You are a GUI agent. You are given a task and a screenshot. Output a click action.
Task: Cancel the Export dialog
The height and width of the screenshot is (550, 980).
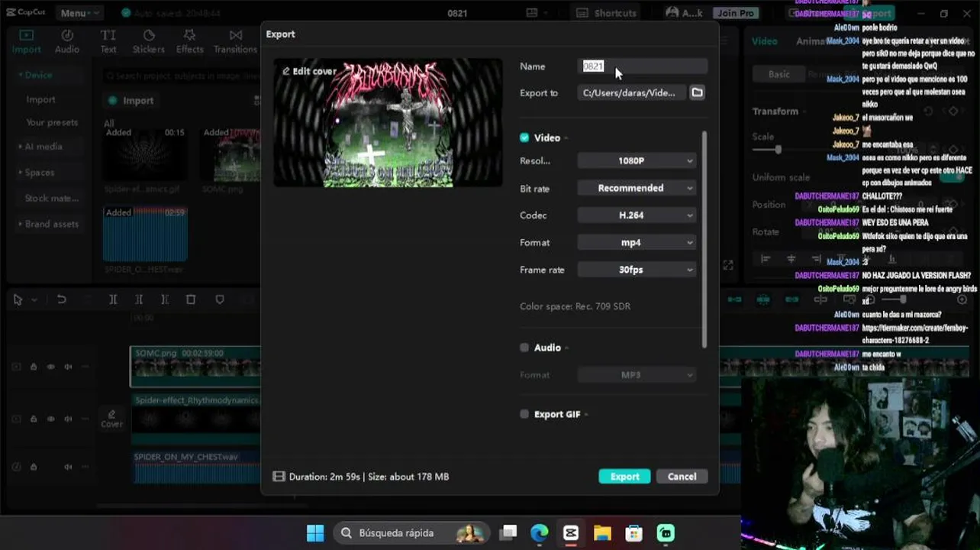[682, 476]
